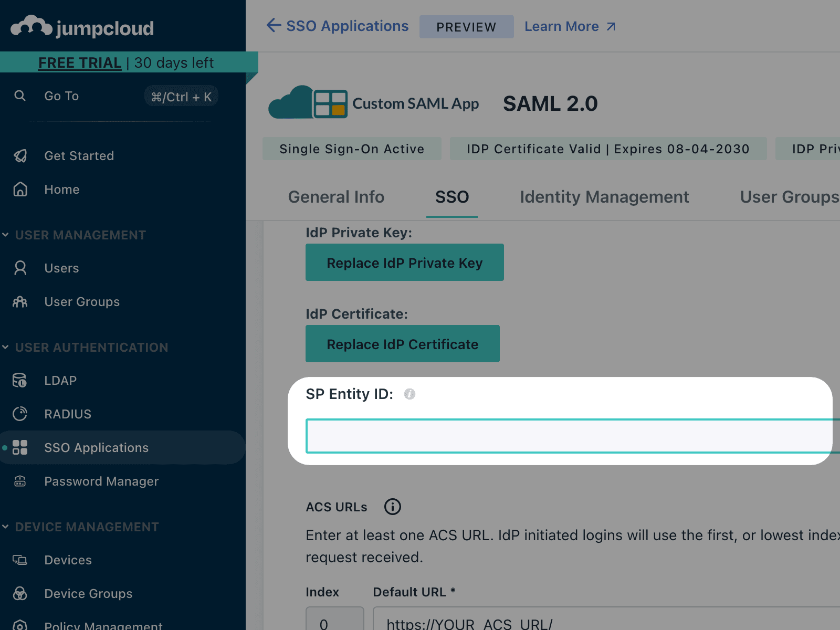This screenshot has width=840, height=630.
Task: Click Replace IdP Certificate button
Action: pyautogui.click(x=403, y=344)
